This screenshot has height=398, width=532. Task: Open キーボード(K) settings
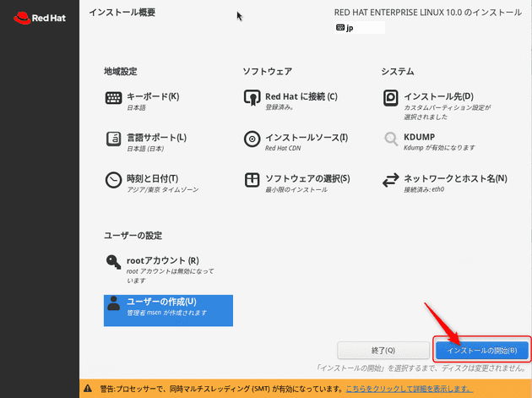pyautogui.click(x=153, y=96)
